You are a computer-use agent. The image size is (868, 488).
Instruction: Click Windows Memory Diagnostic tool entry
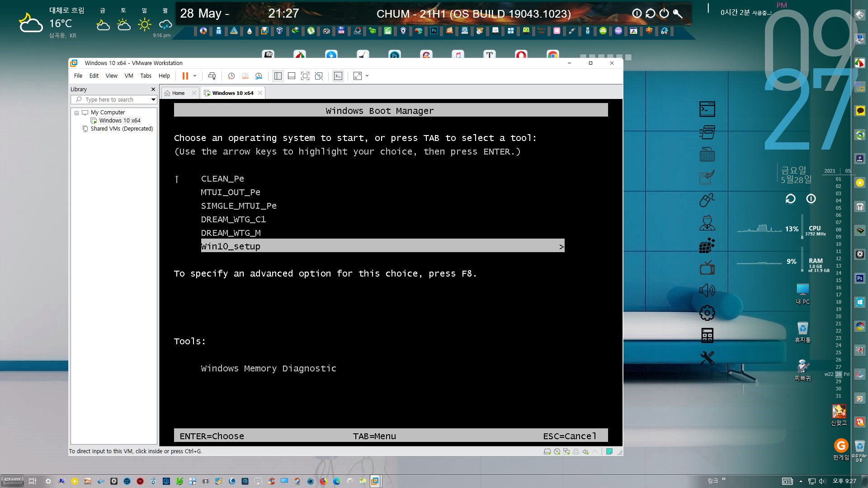269,369
